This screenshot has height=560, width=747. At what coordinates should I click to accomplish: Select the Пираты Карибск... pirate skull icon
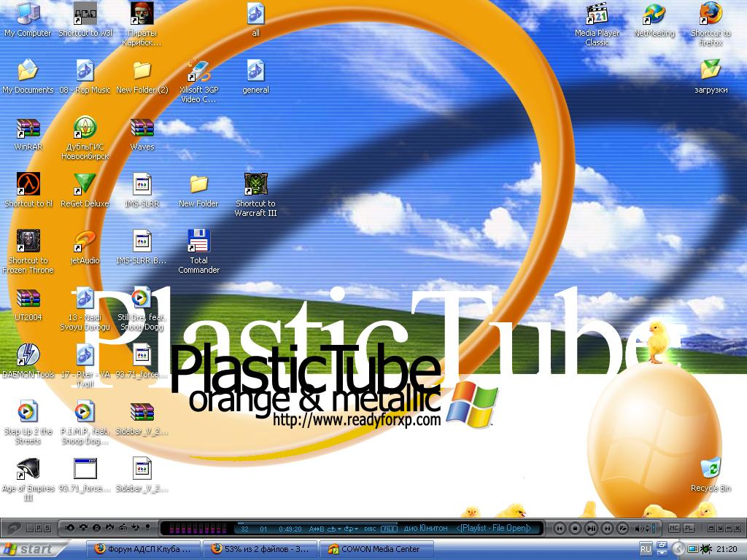[x=142, y=24]
